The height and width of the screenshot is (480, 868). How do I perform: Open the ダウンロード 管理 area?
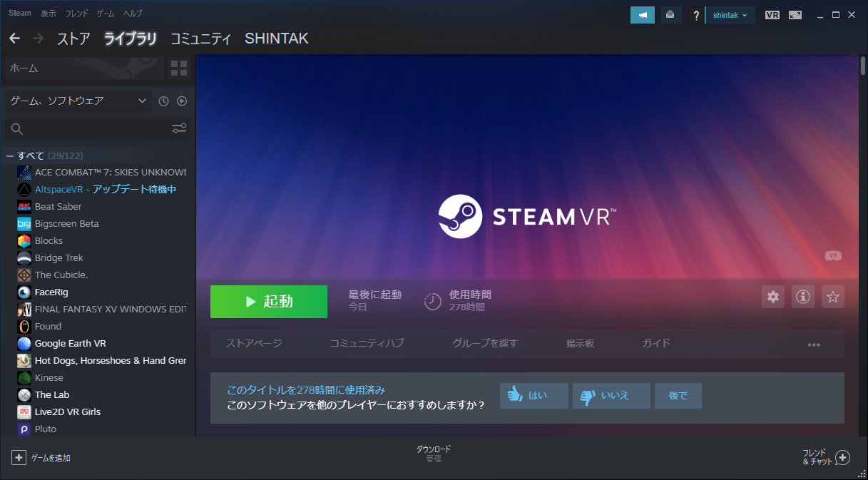[x=434, y=454]
